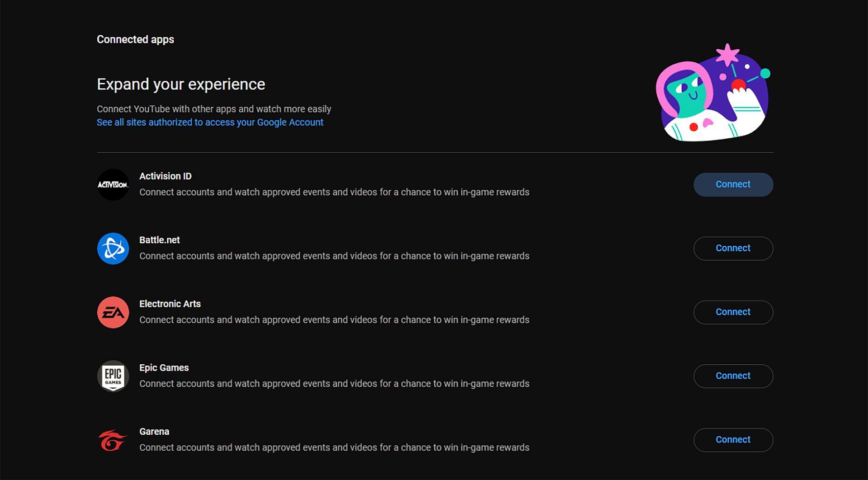Select the Battle.net name label
The height and width of the screenshot is (480, 868).
160,240
